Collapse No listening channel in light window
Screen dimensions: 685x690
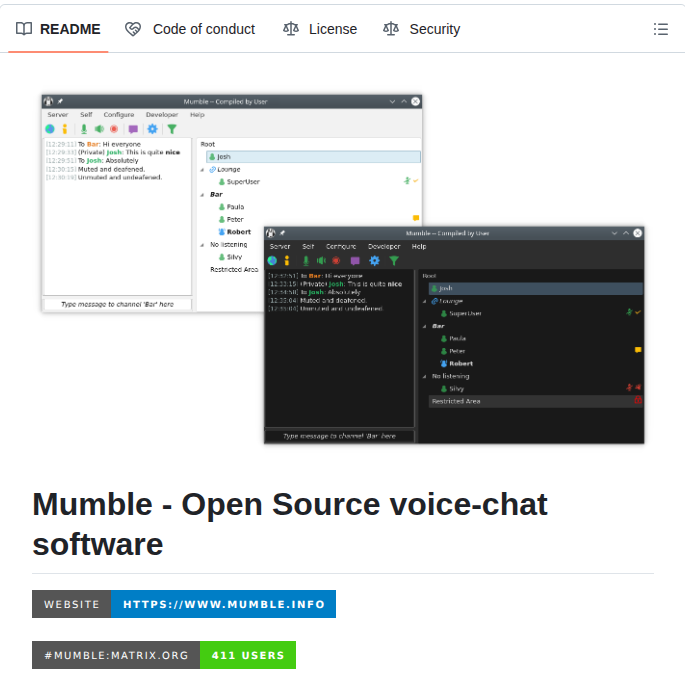(x=202, y=245)
